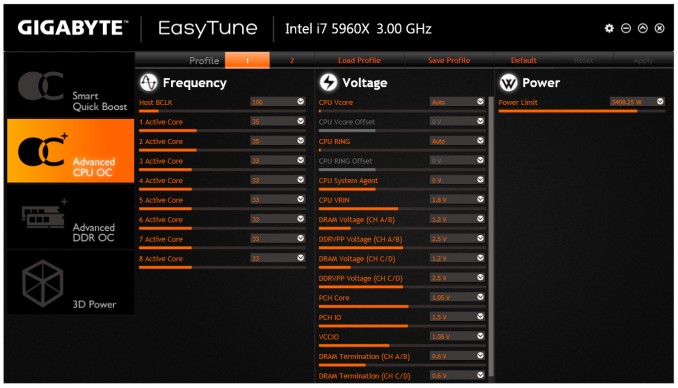Viewport: 678px width, 388px height.
Task: Open the 2 Active Core dropdown
Action: point(301,141)
